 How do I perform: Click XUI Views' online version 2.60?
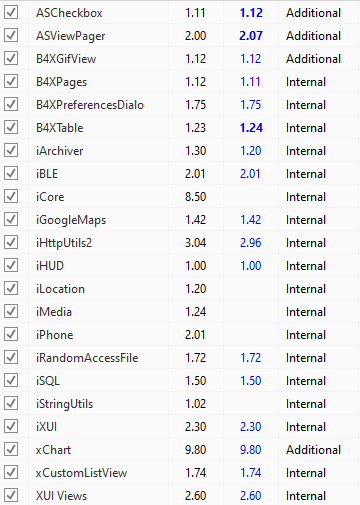pyautogui.click(x=251, y=496)
